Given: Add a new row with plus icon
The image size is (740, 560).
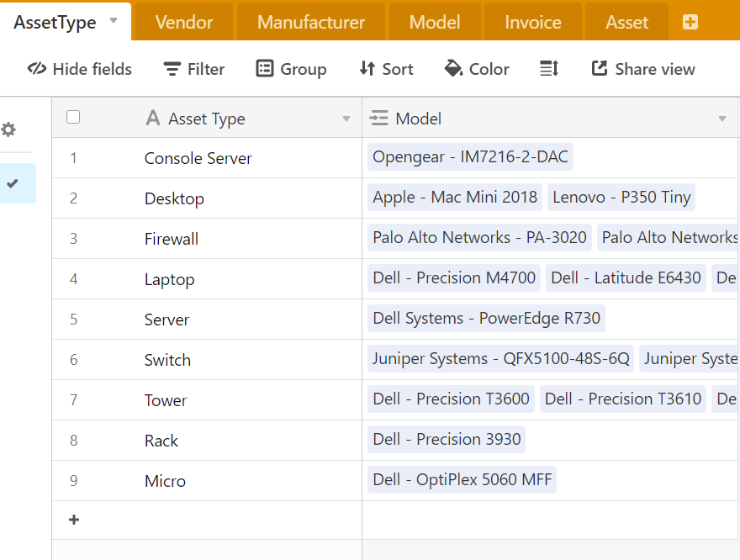Looking at the screenshot, I should point(74,520).
